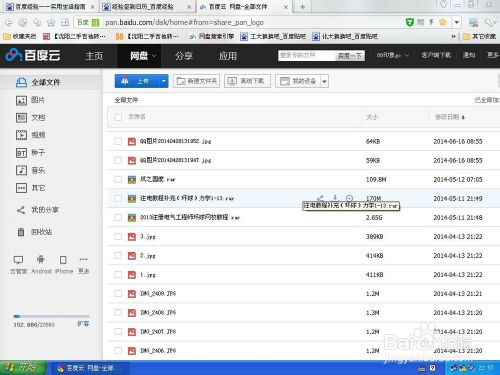Open a new browser tab with plus

pyautogui.click(x=302, y=7)
